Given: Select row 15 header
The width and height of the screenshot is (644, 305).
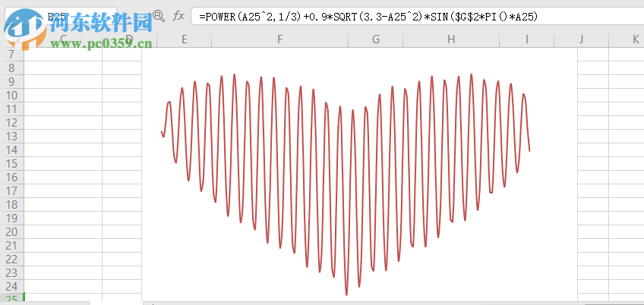Looking at the screenshot, I should click(x=11, y=164).
